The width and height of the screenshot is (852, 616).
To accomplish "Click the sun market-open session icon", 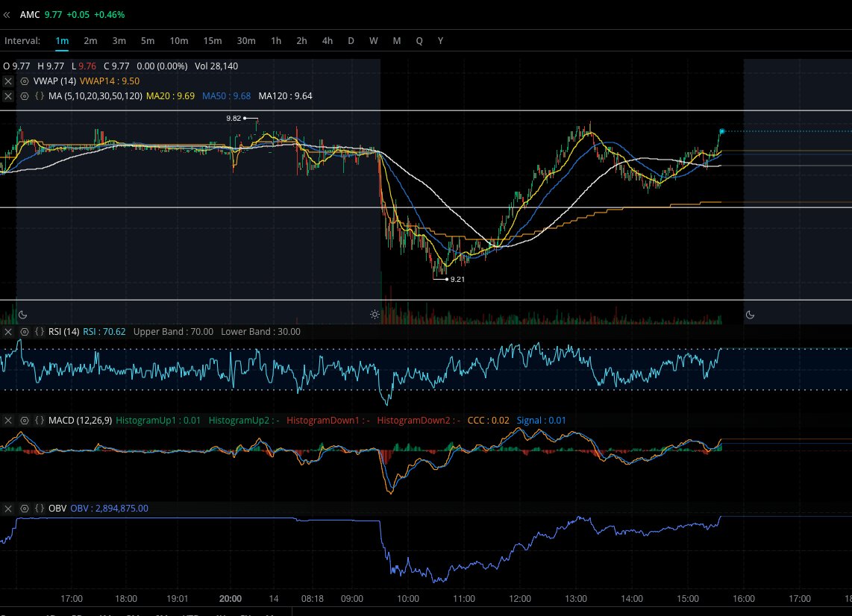I will point(375,315).
